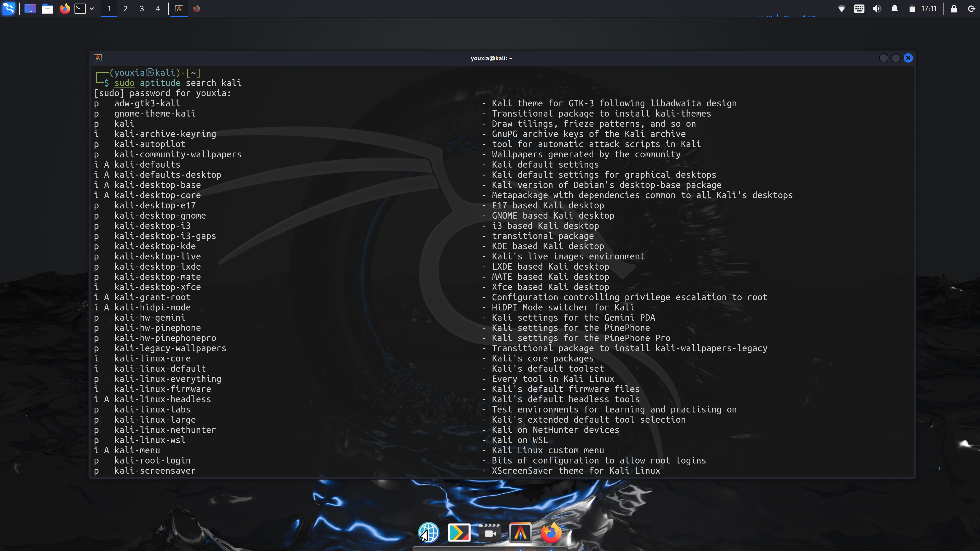Click the 'kali-defaults-desktop' package name

pos(168,175)
